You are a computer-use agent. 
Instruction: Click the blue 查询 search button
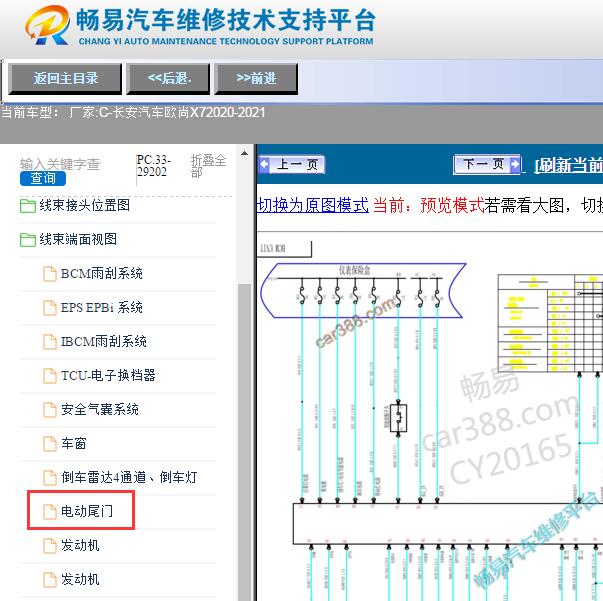coord(43,178)
